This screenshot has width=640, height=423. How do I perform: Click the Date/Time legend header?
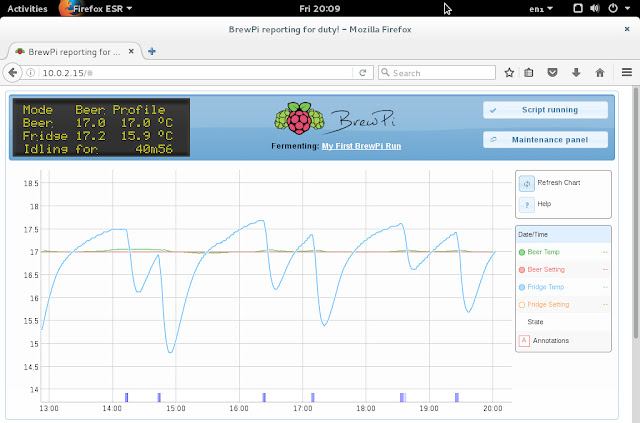click(563, 235)
